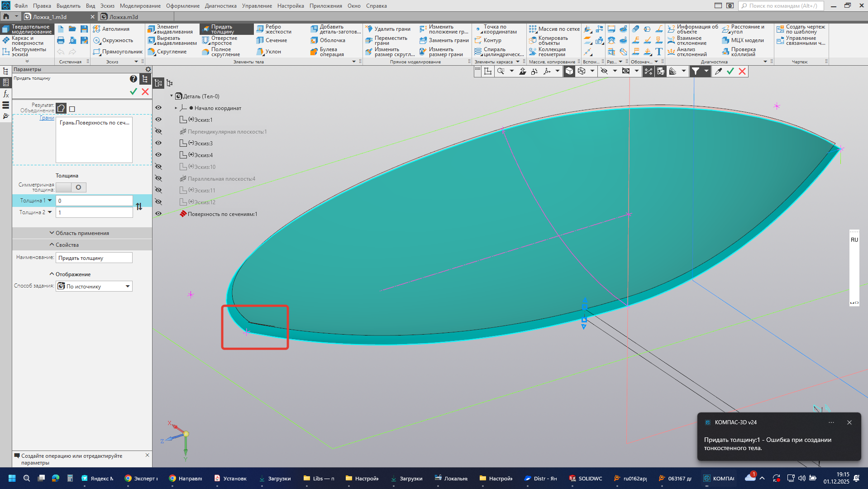This screenshot has width=868, height=489.
Task: Open SOLIDWORKS from the taskbar
Action: click(586, 478)
